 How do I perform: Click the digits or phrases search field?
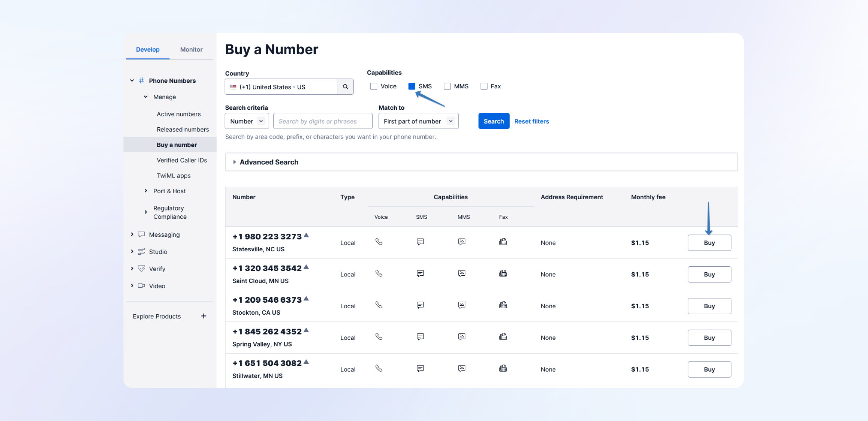(x=323, y=121)
